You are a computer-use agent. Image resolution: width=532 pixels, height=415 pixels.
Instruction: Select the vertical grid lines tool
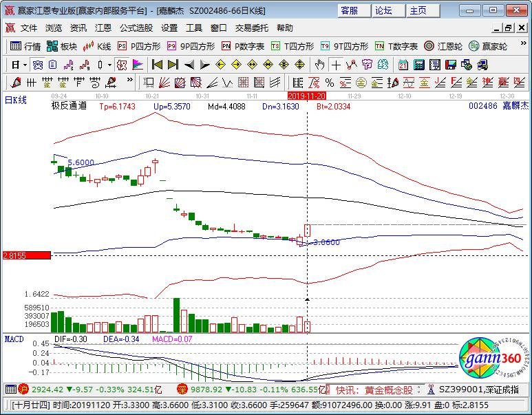(31, 83)
